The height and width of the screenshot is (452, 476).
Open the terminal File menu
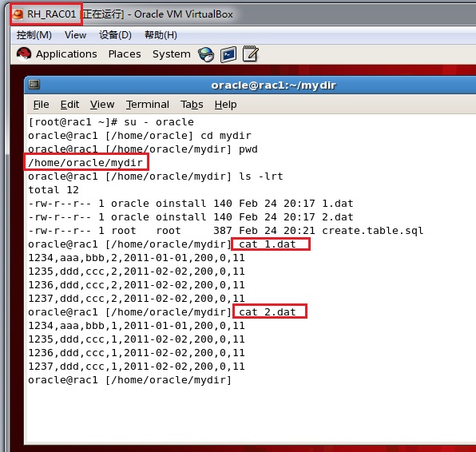[x=41, y=105]
